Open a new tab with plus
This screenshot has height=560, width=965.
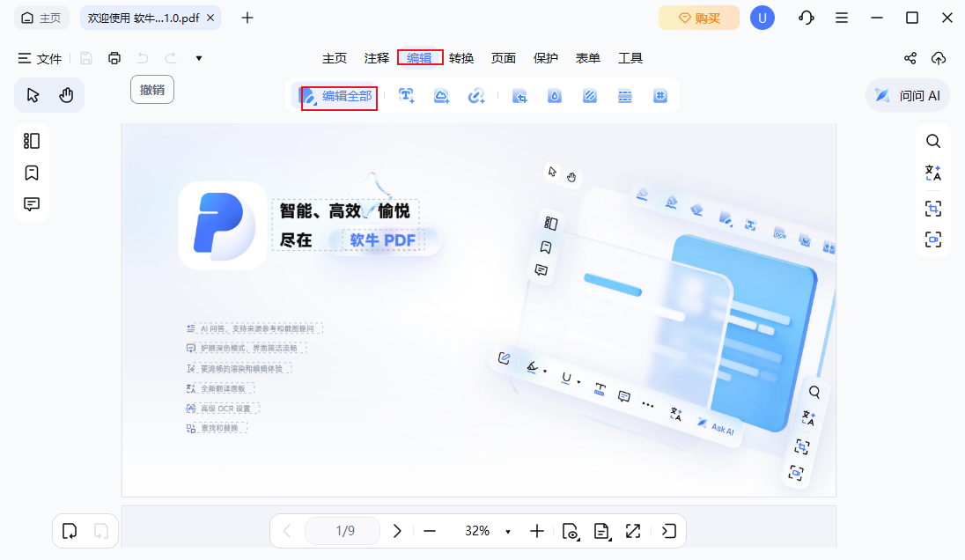pos(247,18)
